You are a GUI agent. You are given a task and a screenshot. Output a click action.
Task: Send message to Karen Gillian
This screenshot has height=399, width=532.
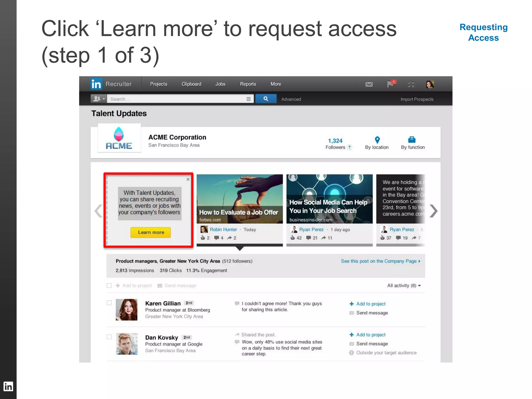(369, 313)
